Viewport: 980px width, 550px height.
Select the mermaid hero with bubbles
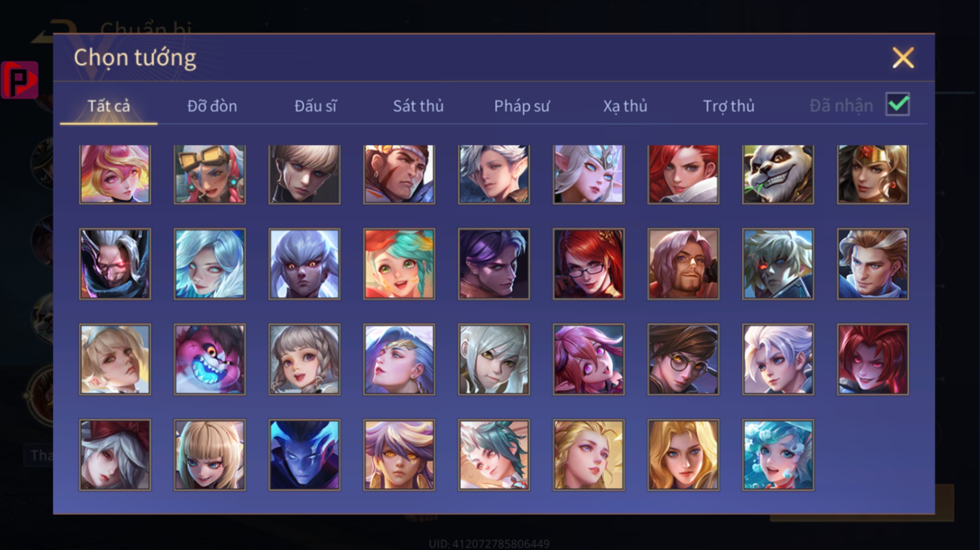(778, 454)
